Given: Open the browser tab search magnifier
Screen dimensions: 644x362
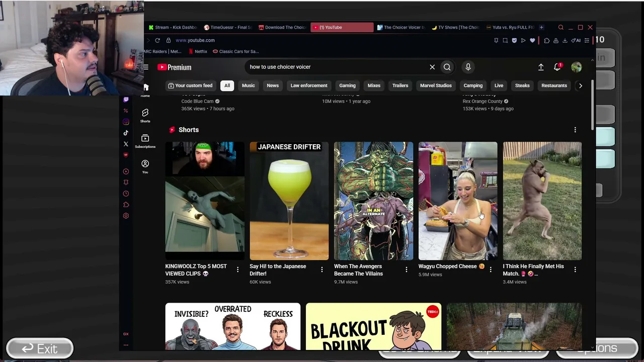Looking at the screenshot, I should [561, 27].
